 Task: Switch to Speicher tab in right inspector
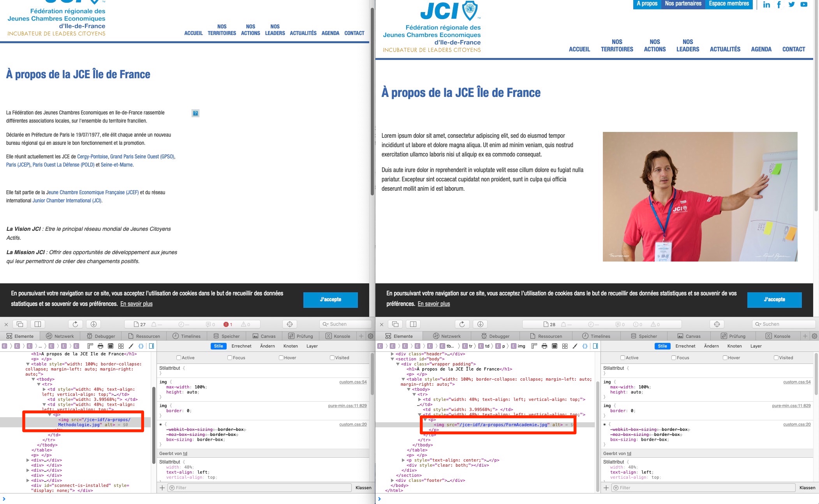point(644,336)
